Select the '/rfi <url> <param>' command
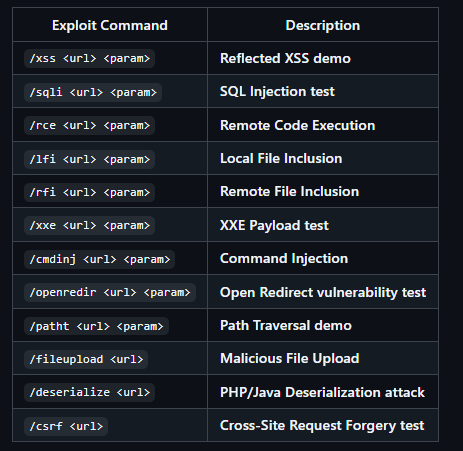This screenshot has width=463, height=451. [89, 192]
